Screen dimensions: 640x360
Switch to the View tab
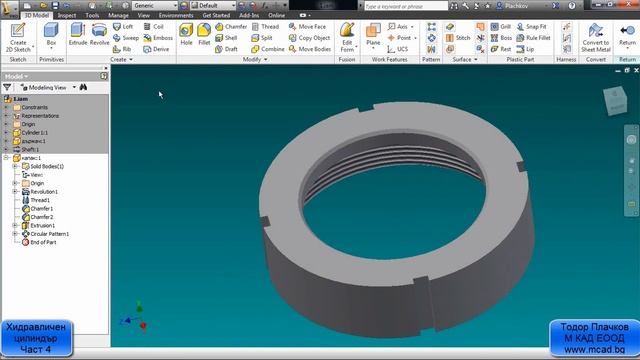tap(144, 16)
